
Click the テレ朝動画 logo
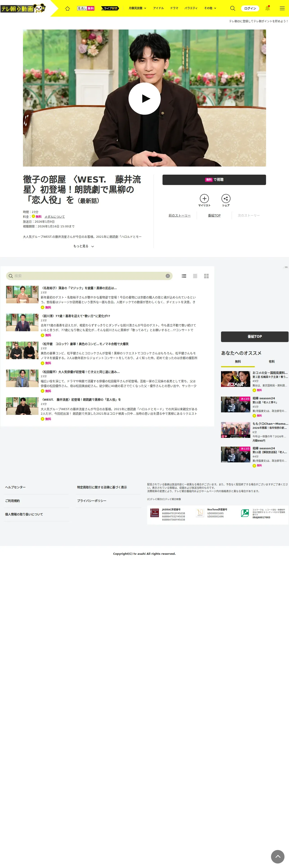pyautogui.click(x=23, y=8)
